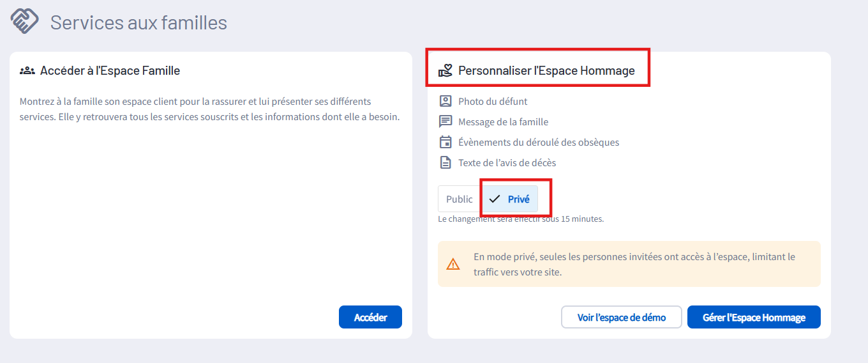Click the family group icon beside Espace Famille
This screenshot has height=363, width=868.
tap(27, 71)
